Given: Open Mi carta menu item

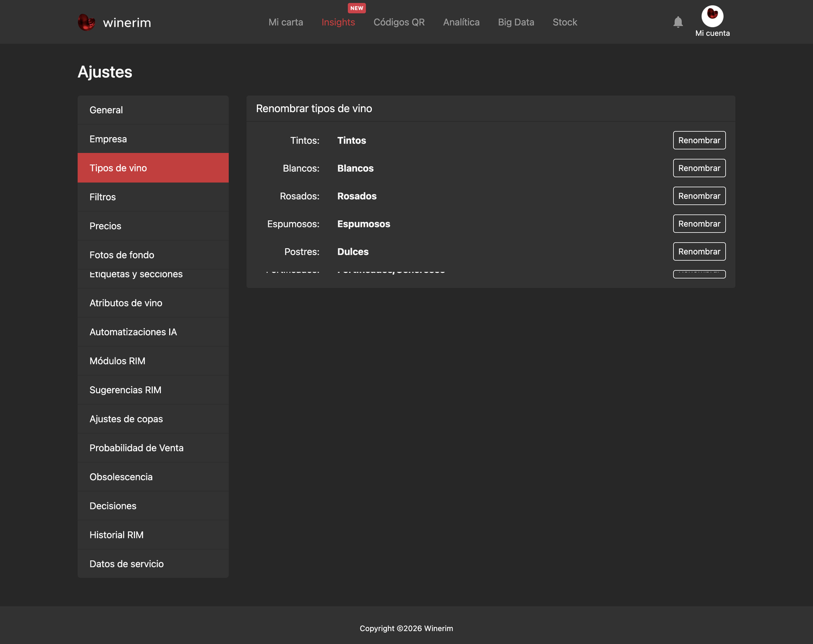Looking at the screenshot, I should [286, 22].
